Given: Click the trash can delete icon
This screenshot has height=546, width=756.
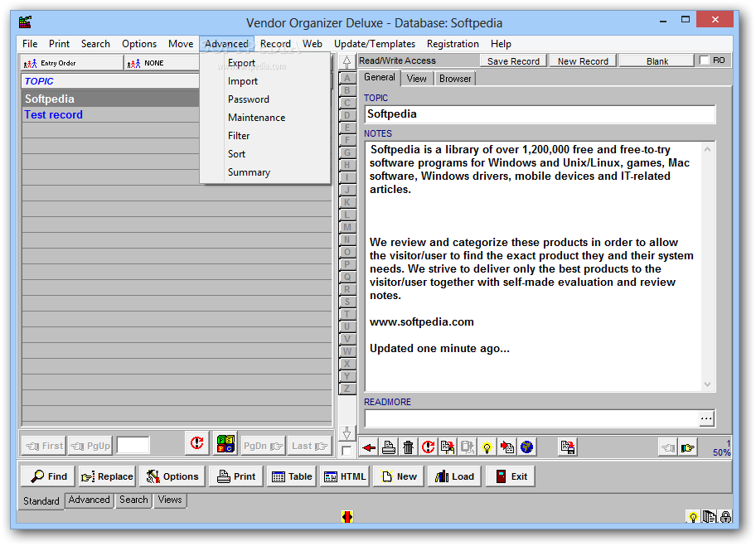Looking at the screenshot, I should pos(409,447).
